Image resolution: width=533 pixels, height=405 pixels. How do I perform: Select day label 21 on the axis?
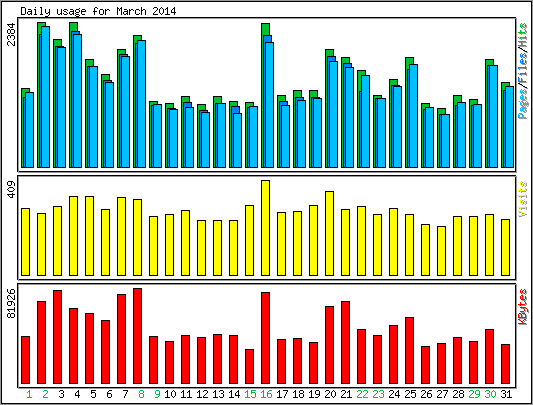click(346, 394)
